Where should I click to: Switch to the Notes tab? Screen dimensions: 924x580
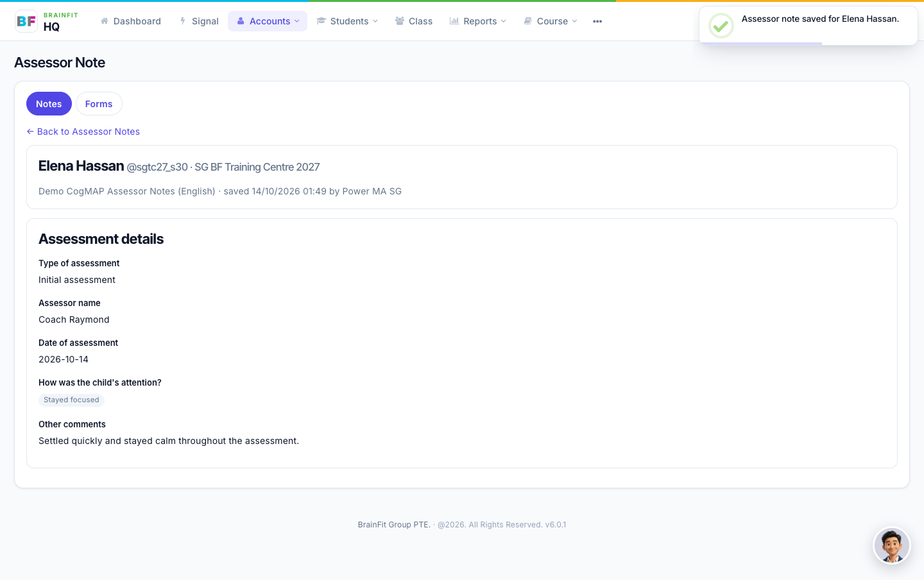point(49,104)
